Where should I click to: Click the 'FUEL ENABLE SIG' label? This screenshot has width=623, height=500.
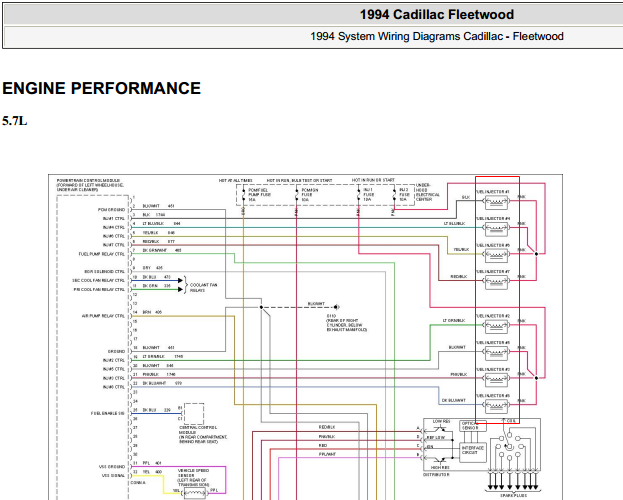click(108, 414)
